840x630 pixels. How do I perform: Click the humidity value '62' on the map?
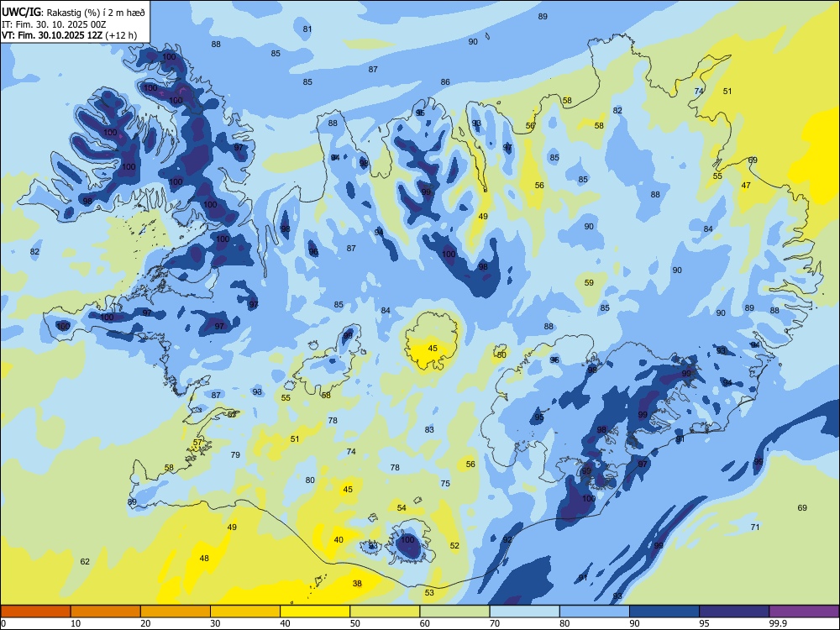(85, 561)
